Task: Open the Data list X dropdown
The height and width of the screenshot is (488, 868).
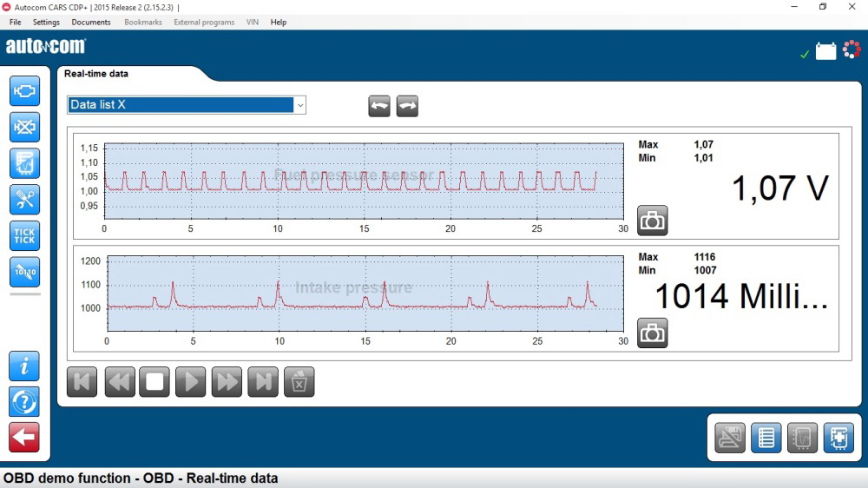Action: (x=299, y=105)
